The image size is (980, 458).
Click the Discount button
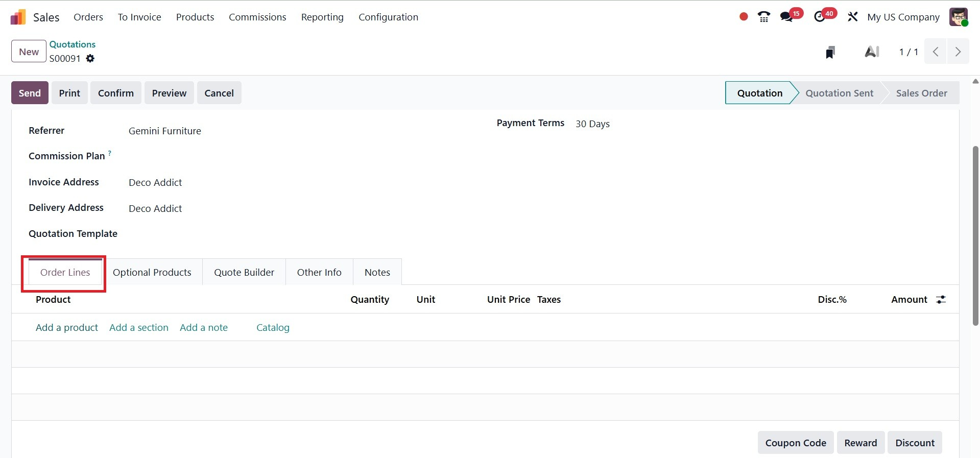pyautogui.click(x=915, y=443)
